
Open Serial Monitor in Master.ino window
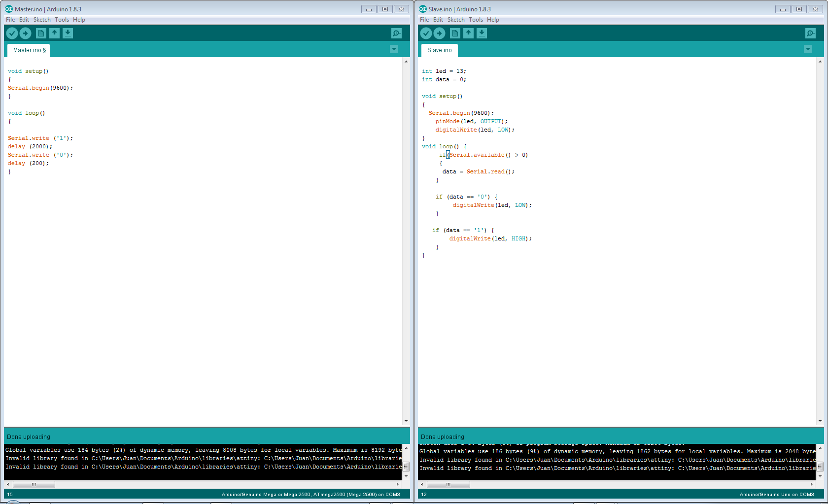click(x=396, y=33)
